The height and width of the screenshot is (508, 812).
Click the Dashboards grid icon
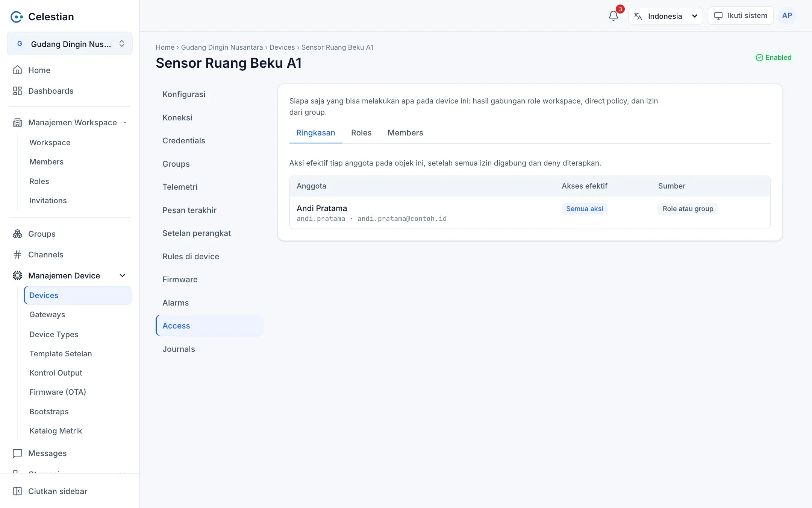[17, 91]
